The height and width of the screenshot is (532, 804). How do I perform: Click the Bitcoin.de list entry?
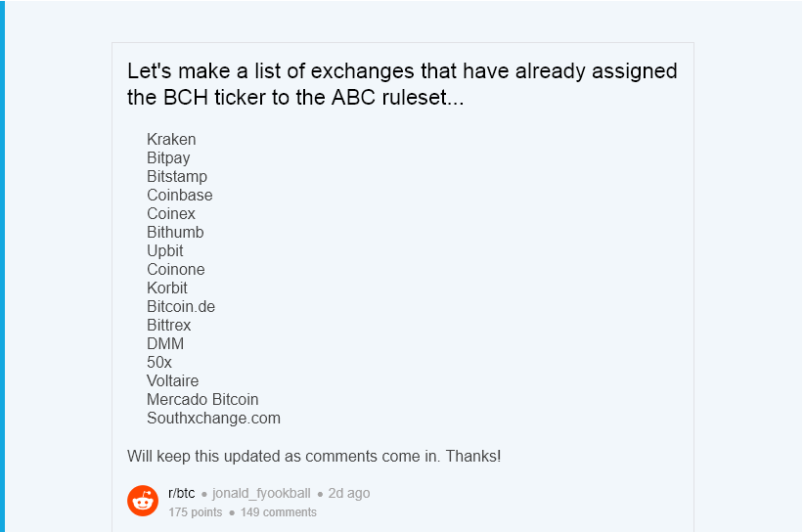coord(181,307)
